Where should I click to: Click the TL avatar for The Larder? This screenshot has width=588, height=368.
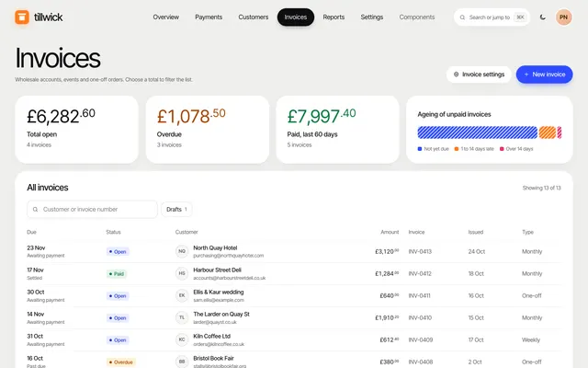click(182, 317)
